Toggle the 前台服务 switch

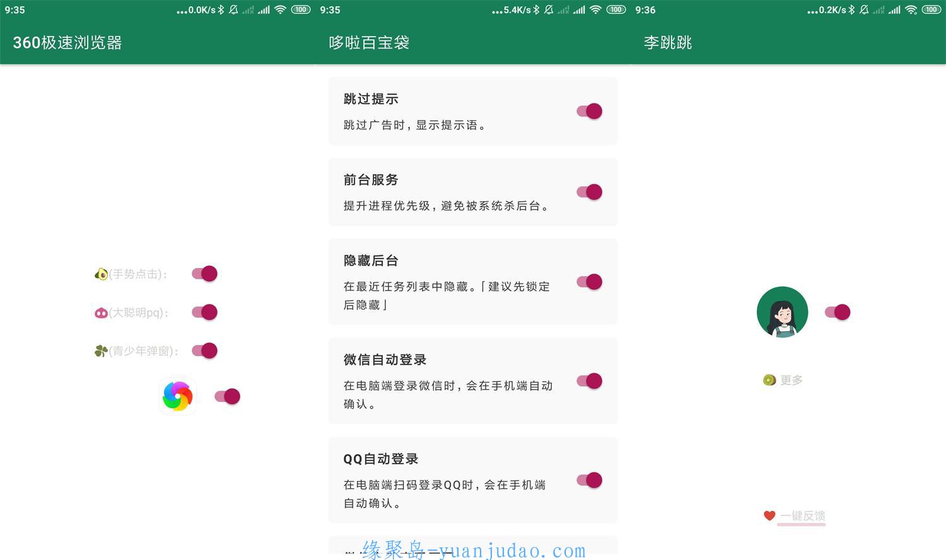(590, 192)
